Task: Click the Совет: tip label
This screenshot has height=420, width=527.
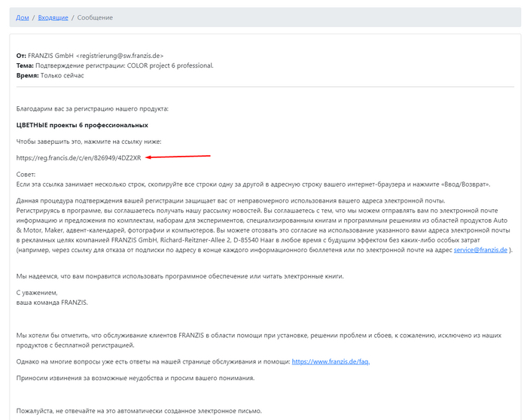Action: [26, 174]
